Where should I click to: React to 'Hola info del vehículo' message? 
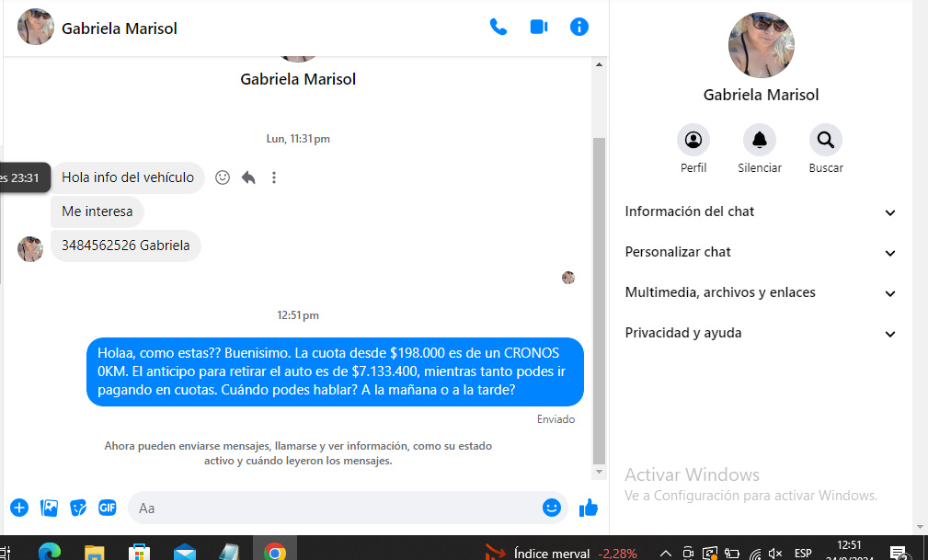[223, 177]
